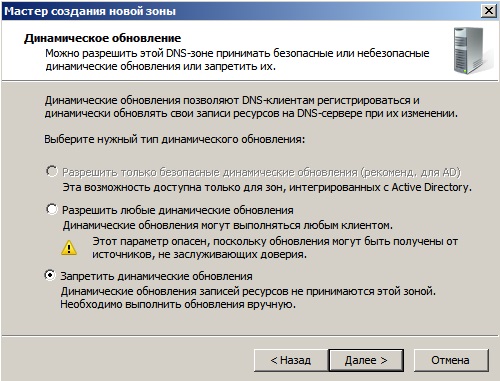Click the 'Динамическое обновление' bold heading
Screen dimensions: 500x381
pos(102,38)
